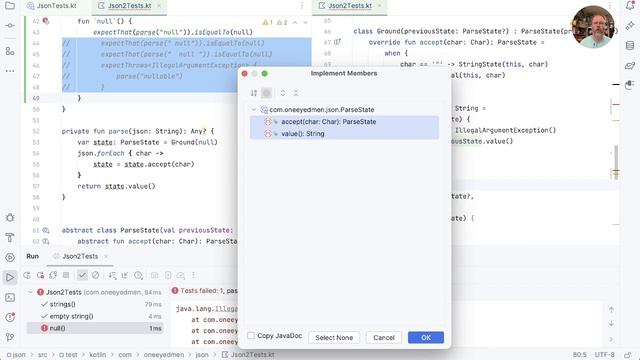Open the Database tool window
Image resolution: width=640 pixels, height=360 pixels.
(630, 45)
